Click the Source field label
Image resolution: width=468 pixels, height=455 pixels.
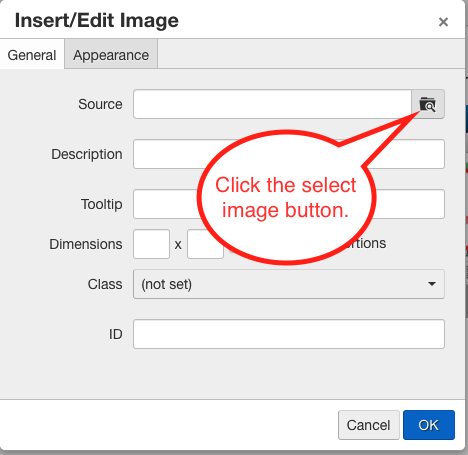pyautogui.click(x=100, y=104)
